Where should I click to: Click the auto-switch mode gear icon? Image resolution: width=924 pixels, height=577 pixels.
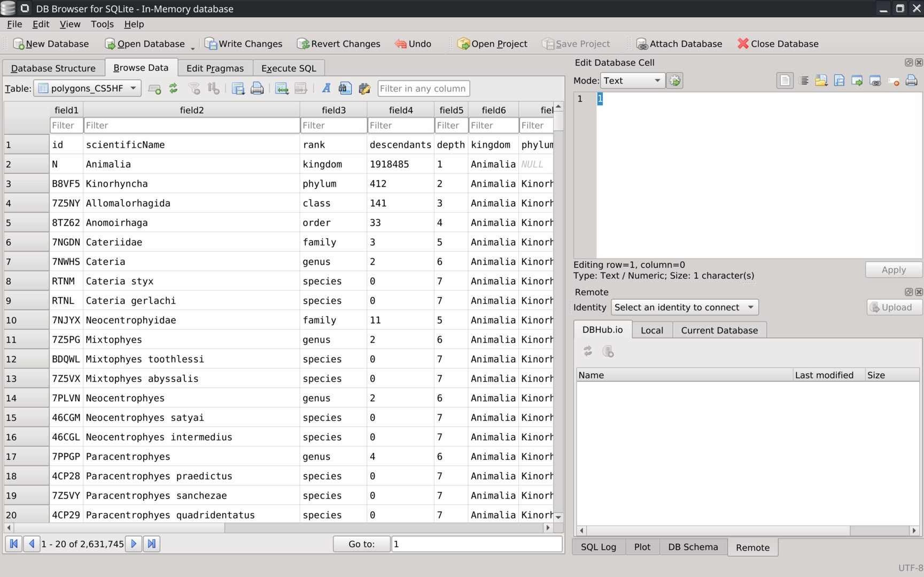tap(675, 81)
